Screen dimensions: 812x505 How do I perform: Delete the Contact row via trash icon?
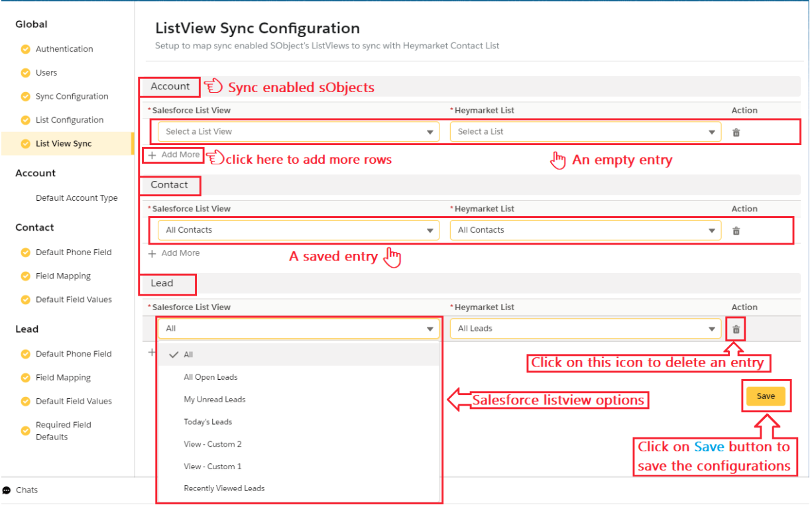pos(736,231)
